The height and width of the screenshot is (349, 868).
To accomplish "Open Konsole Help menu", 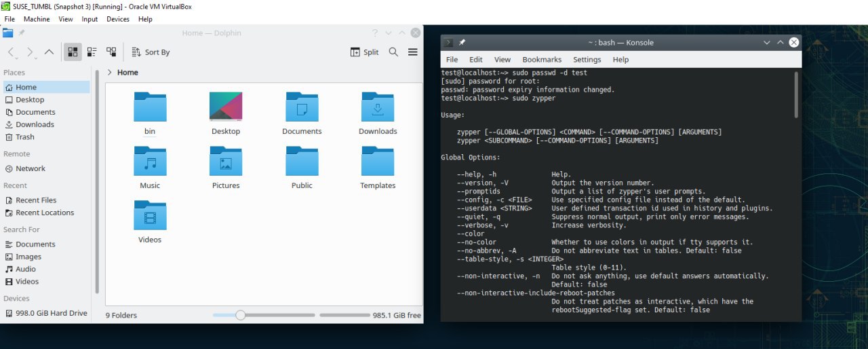I will coord(620,60).
